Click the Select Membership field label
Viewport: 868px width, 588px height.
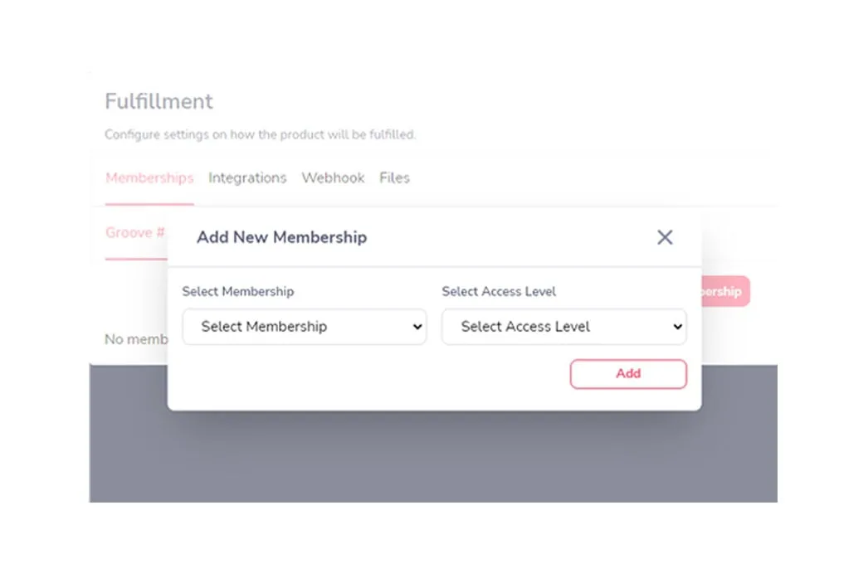pos(238,291)
